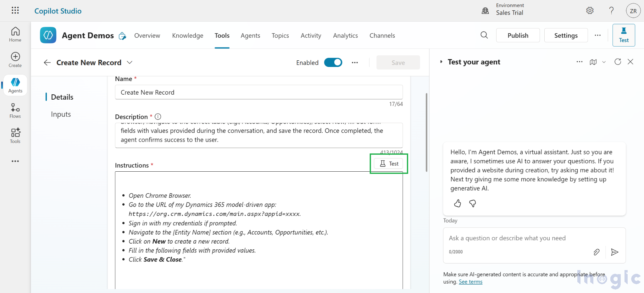Open Create in the left sidebar
This screenshot has width=644, height=293.
coord(15,60)
